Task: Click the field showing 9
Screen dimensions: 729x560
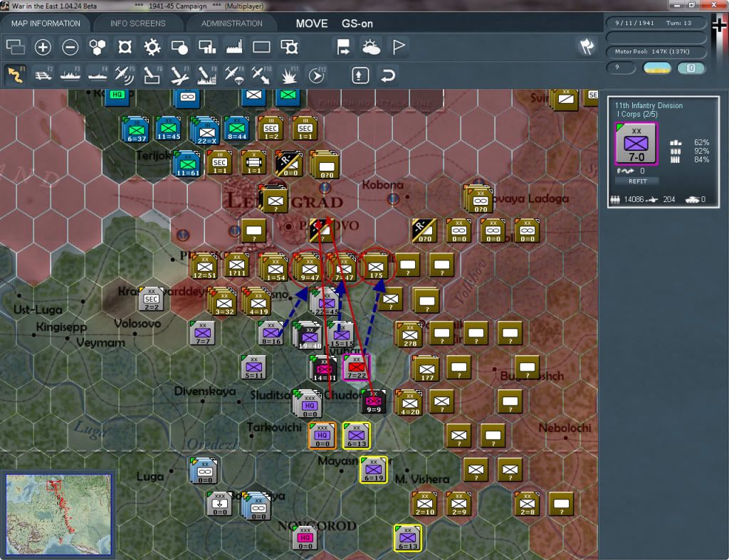Action: [x=621, y=68]
